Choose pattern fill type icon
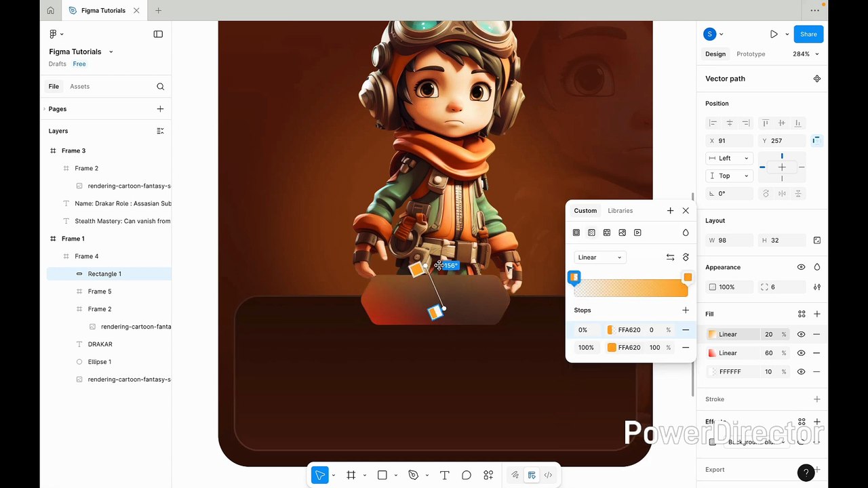 tap(607, 232)
